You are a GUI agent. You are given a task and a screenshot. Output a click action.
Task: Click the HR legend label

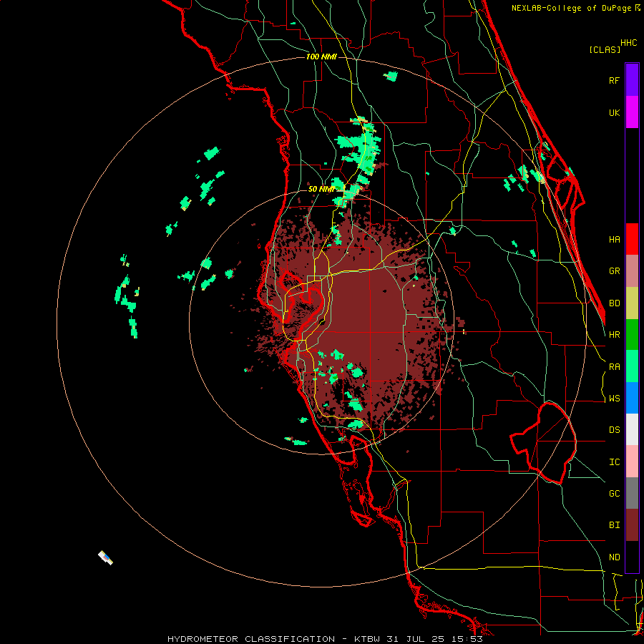tap(614, 335)
